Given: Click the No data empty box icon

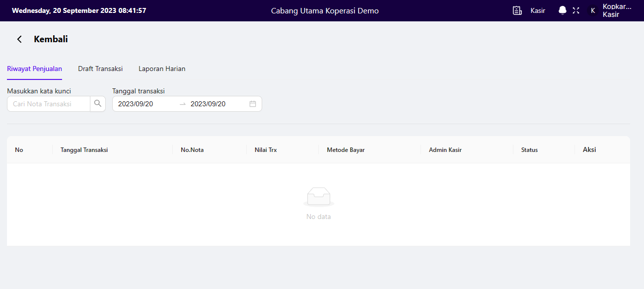Looking at the screenshot, I should [318, 197].
